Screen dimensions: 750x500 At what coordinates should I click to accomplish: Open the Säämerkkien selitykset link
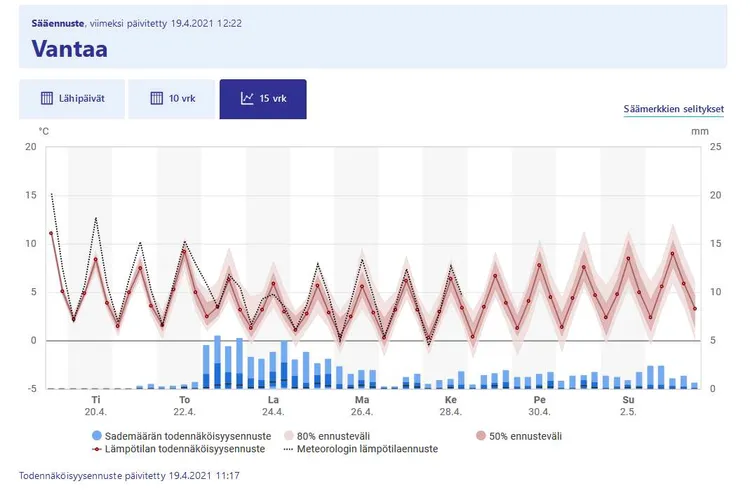pyautogui.click(x=673, y=109)
